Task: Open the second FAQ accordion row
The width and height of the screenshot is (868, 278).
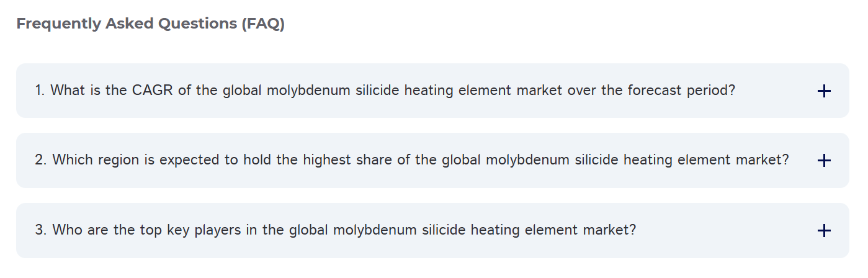Action: click(x=432, y=160)
